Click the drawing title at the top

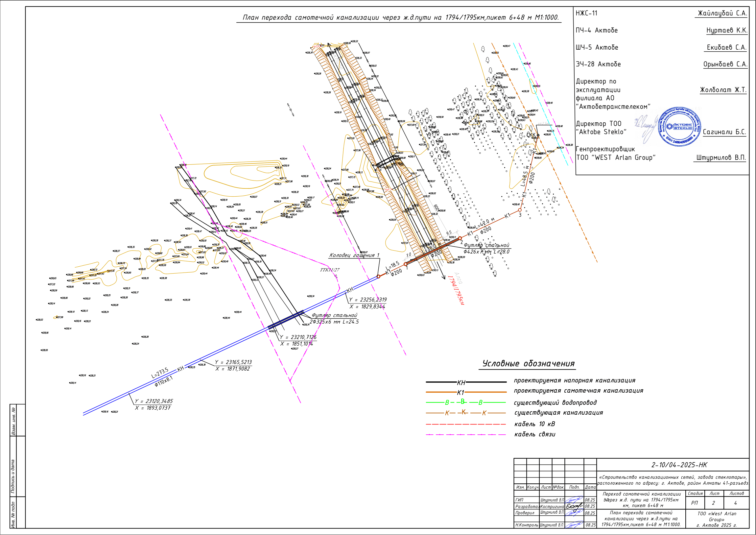(401, 17)
